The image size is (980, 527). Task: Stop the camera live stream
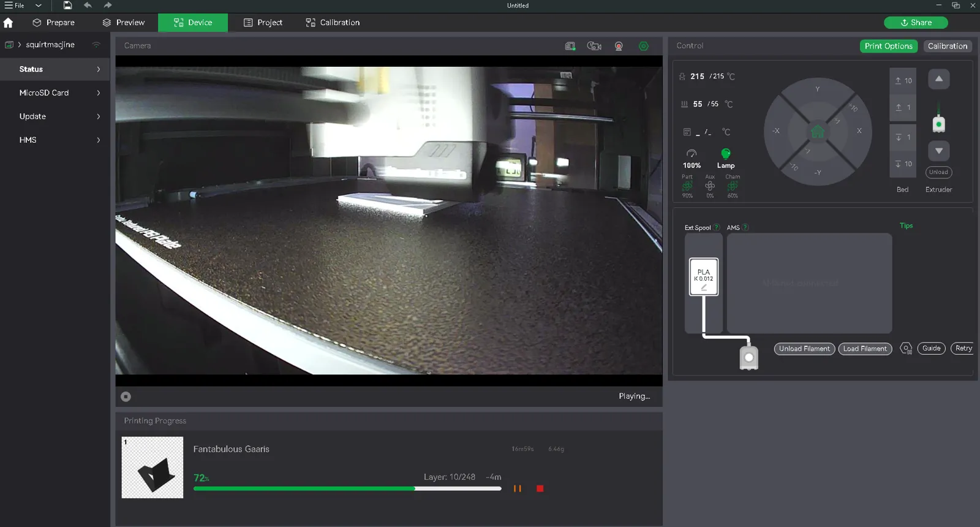tap(126, 396)
